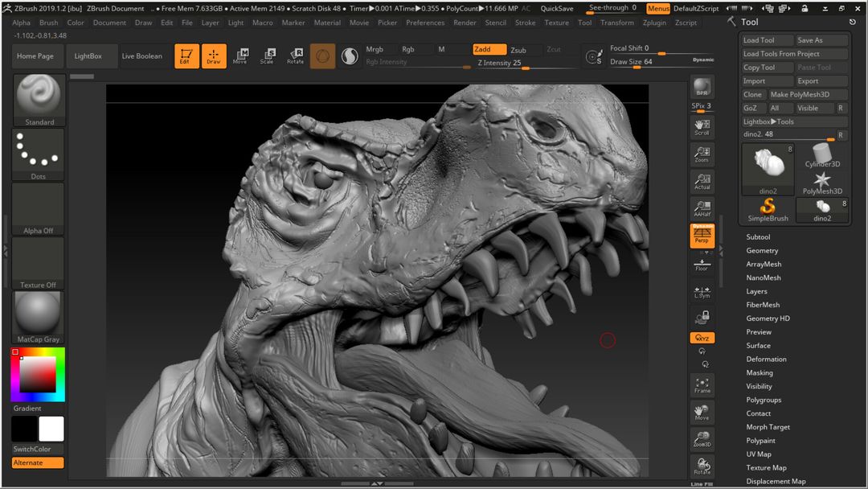Toggle Persp perspective view
This screenshot has height=489, width=868.
coord(702,236)
